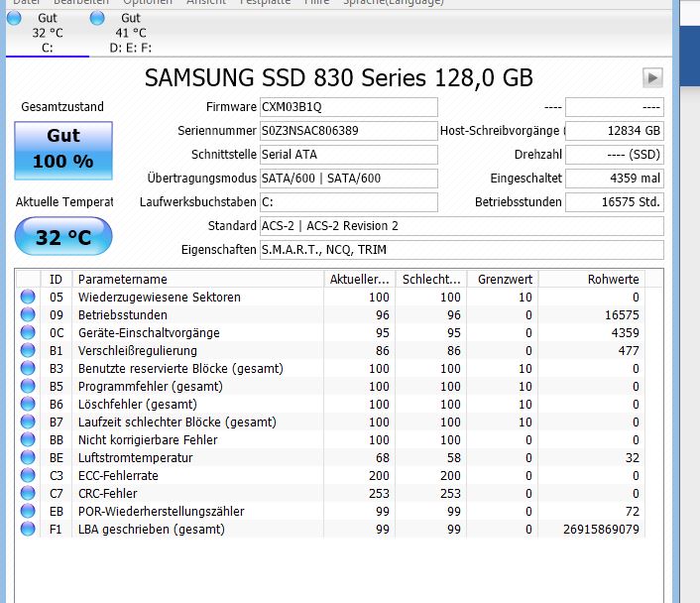Click the Eigenschaften field S.M.A.R.T., NCQ, TRIM

pyautogui.click(x=462, y=250)
